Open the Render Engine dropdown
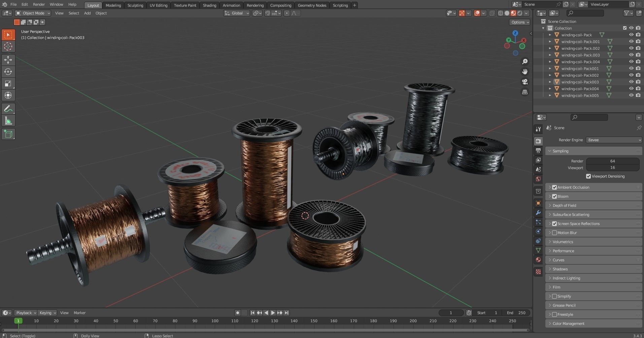 click(x=613, y=140)
